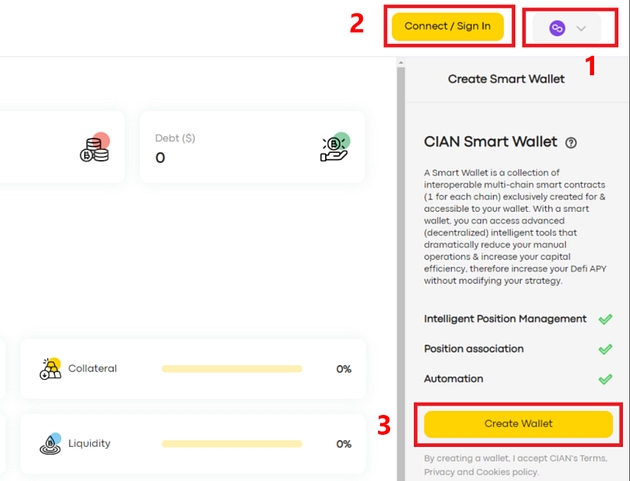Click the Collateral gold bars icon
630x481 pixels.
point(50,368)
